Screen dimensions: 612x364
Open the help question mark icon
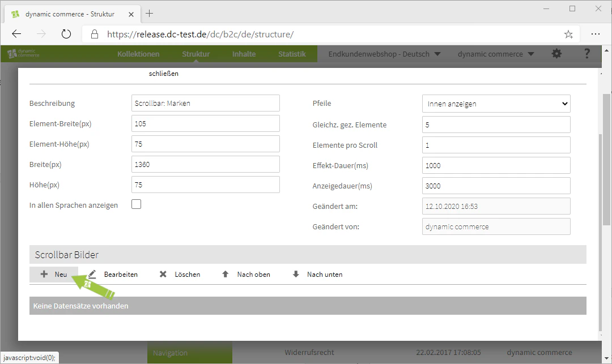pyautogui.click(x=587, y=54)
